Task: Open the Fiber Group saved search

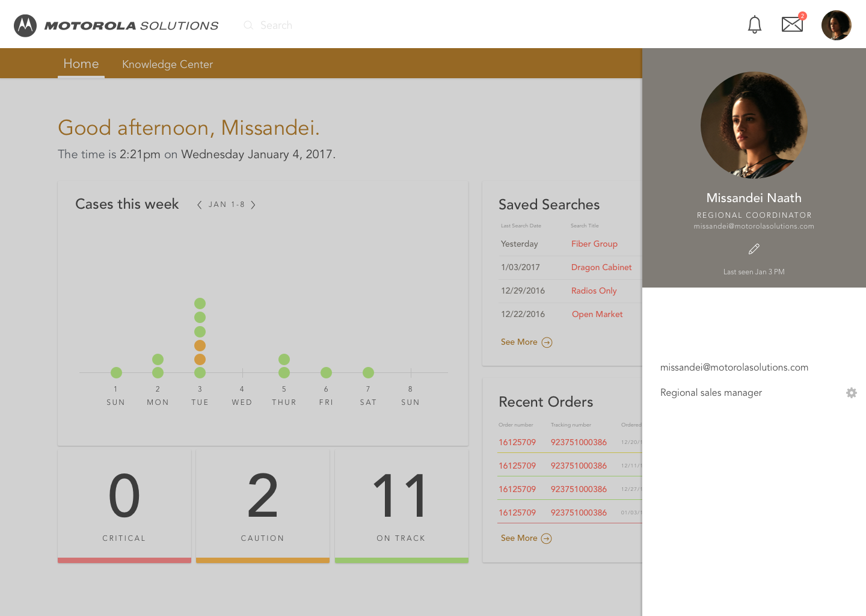Action: pyautogui.click(x=594, y=244)
